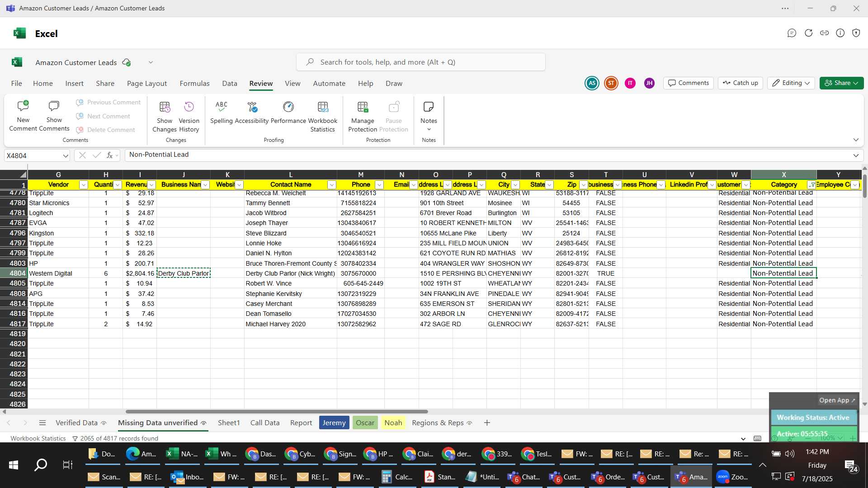Open Version History
Viewport: 868px width, 488px height.
[x=189, y=117]
